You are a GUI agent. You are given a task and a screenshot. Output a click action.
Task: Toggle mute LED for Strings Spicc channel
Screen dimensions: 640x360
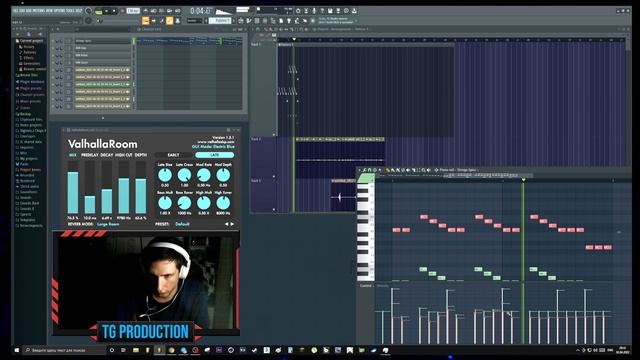(x=53, y=41)
